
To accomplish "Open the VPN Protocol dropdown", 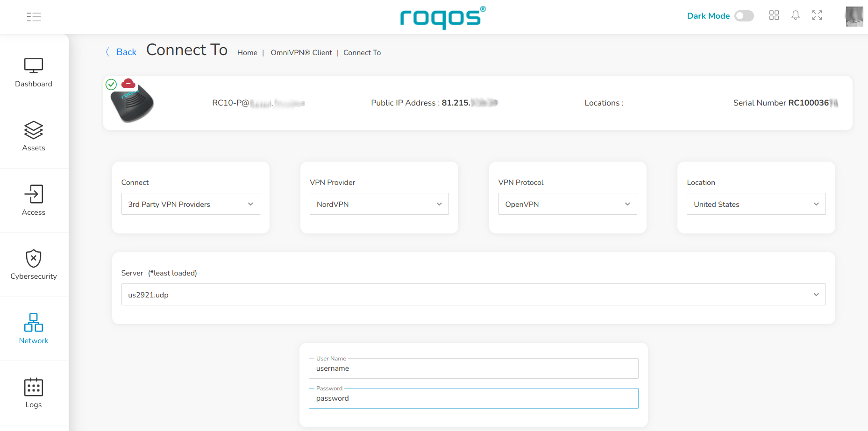I will click(568, 204).
